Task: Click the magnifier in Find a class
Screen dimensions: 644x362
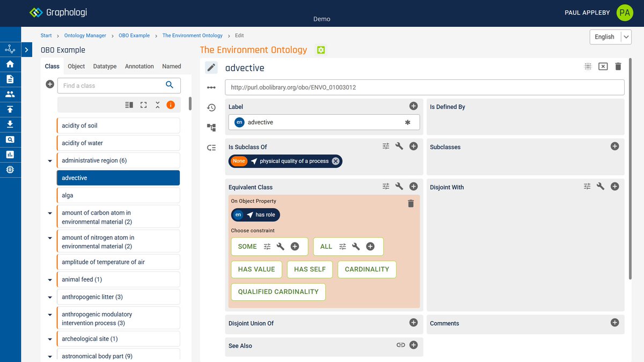Action: tap(170, 85)
